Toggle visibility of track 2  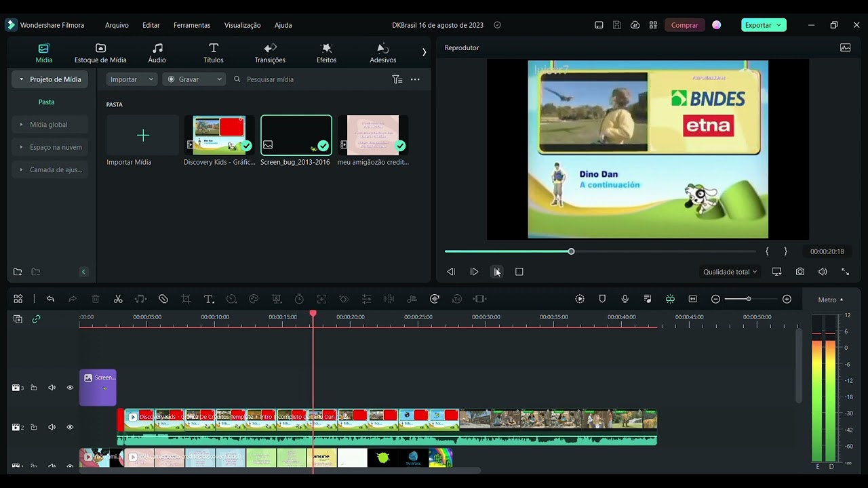70,427
